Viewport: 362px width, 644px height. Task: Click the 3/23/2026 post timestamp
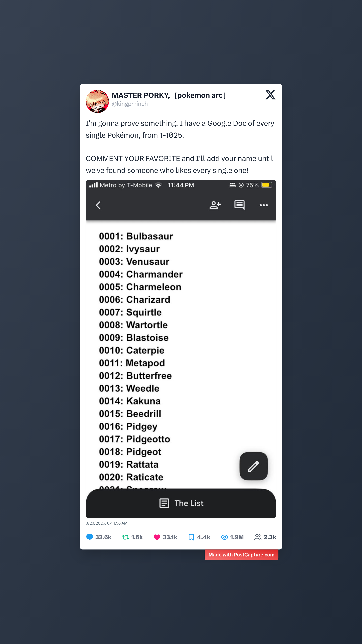[x=106, y=523]
